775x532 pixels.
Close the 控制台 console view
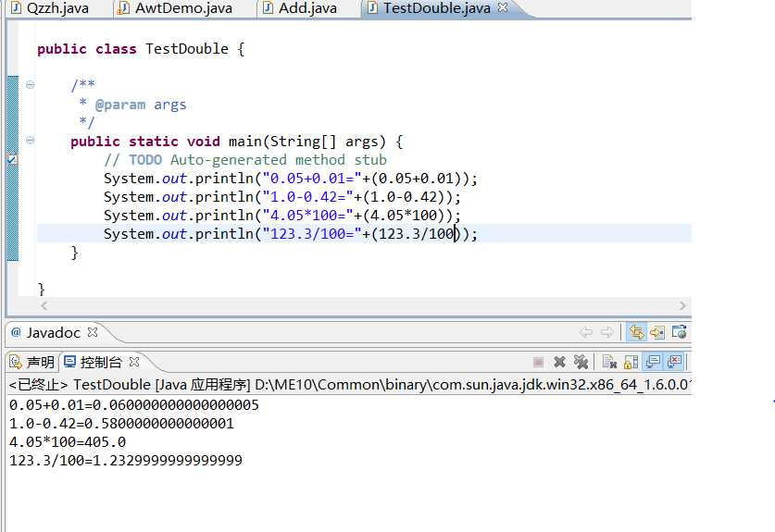(x=134, y=362)
